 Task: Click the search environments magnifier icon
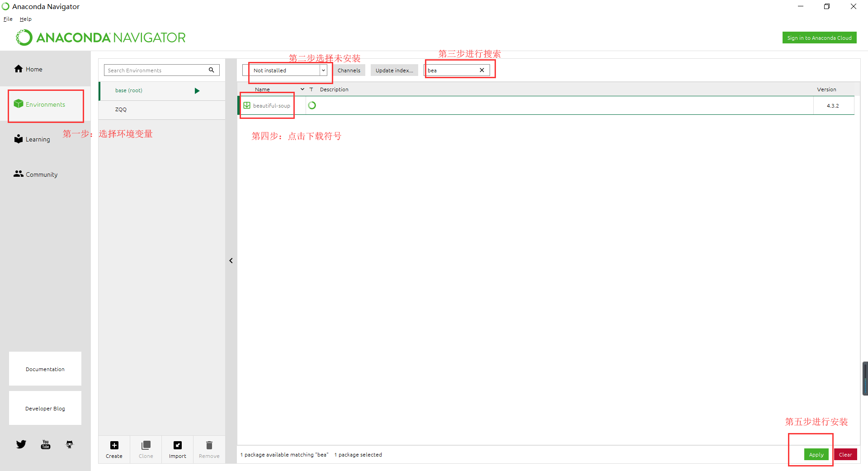pos(211,70)
